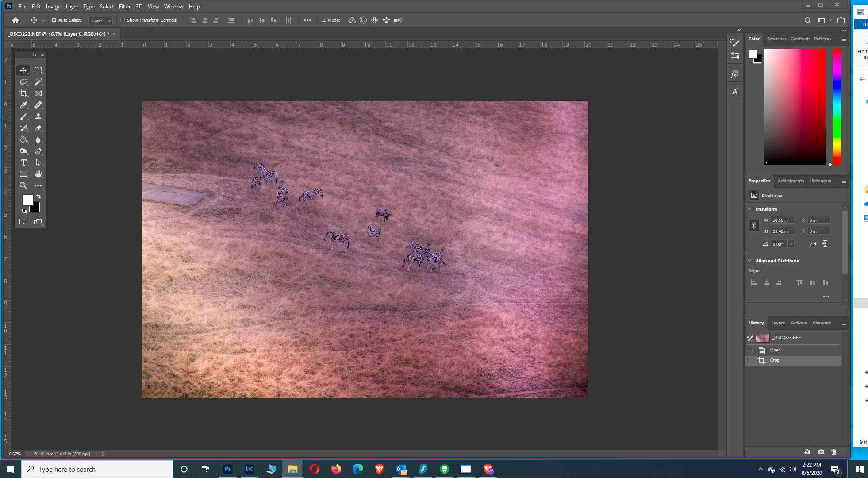868x478 pixels.
Task: Delete current history state with trash button
Action: 834,452
